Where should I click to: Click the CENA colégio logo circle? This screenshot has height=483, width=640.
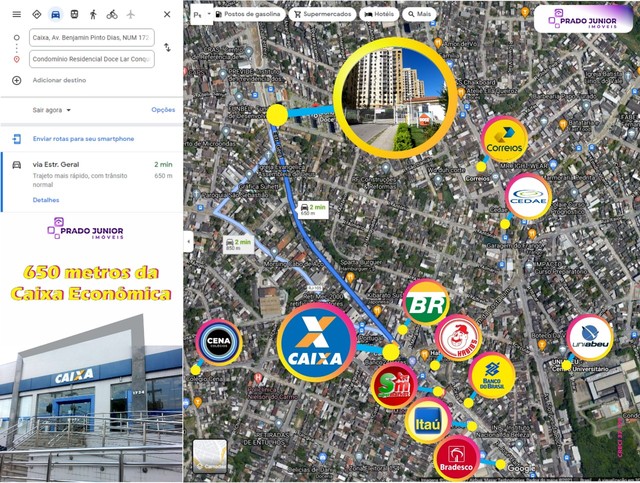click(x=219, y=342)
